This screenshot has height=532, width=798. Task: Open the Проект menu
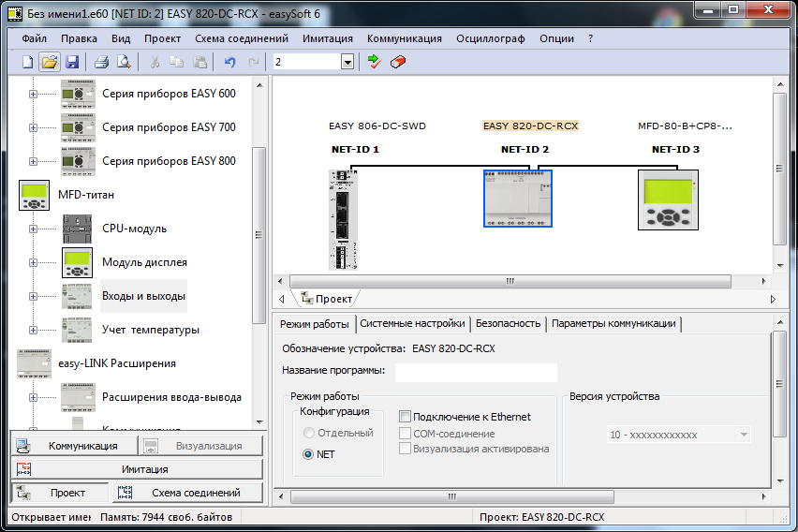(162, 38)
